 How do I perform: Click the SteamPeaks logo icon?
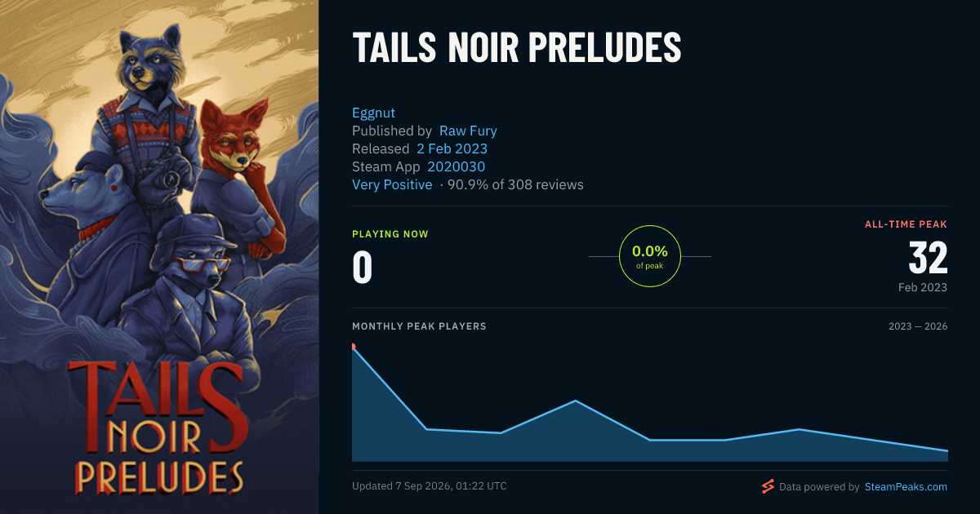point(767,486)
